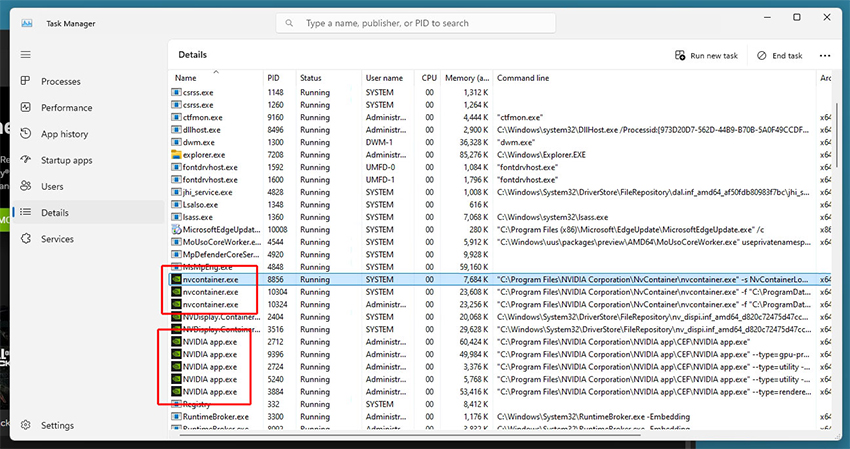The width and height of the screenshot is (850, 449).
Task: Select the MoUsoCoreWorker row
Action: coord(500,242)
